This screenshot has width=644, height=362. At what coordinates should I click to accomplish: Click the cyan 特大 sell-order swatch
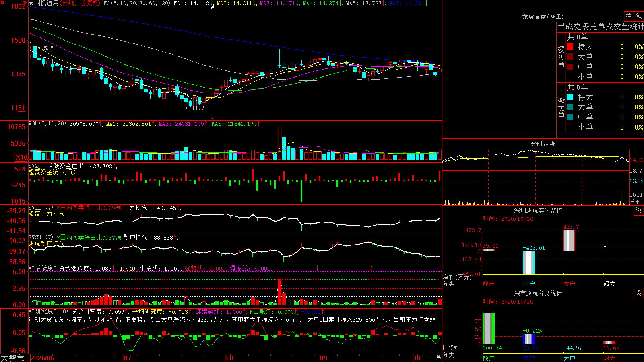coord(570,97)
